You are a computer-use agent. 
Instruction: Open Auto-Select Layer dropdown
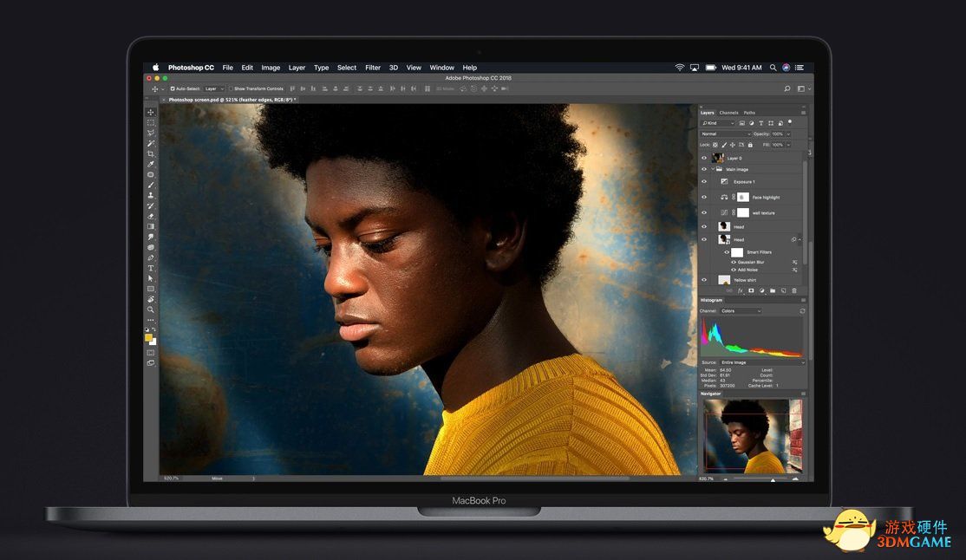(214, 88)
